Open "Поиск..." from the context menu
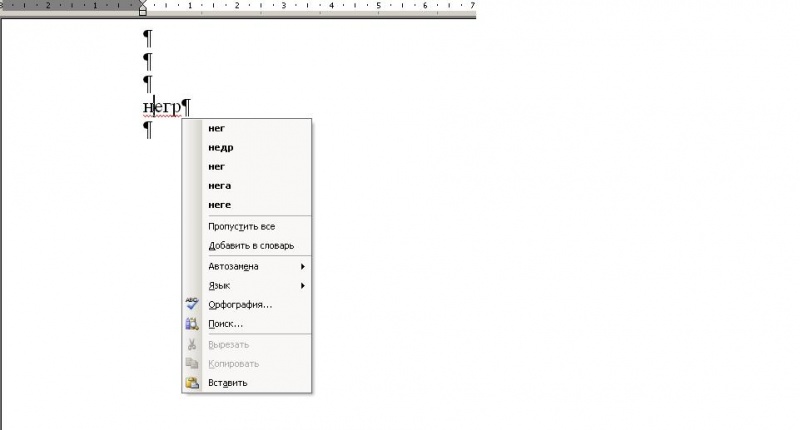Screen dimensions: 800x430 click(225, 324)
